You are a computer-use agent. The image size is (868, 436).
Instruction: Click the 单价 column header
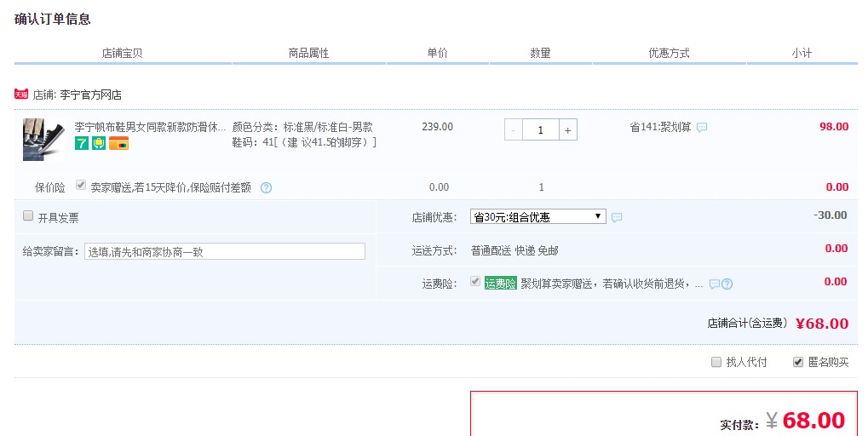click(x=437, y=53)
